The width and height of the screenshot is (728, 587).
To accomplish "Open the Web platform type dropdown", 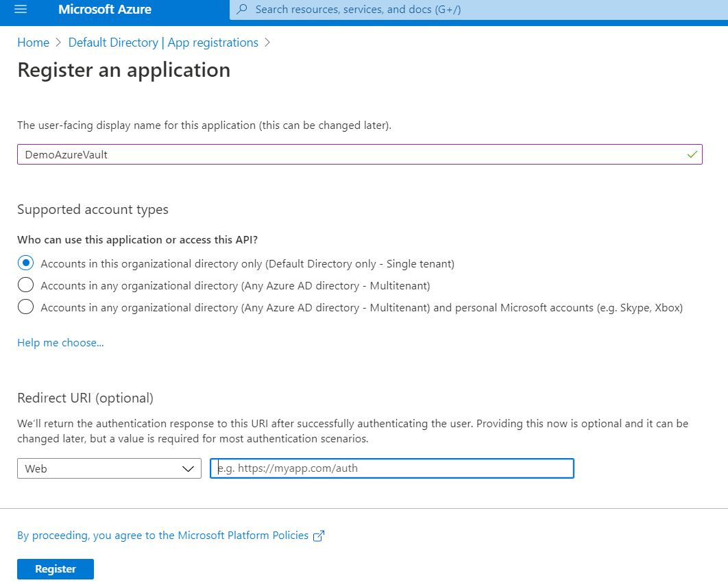I will point(109,468).
